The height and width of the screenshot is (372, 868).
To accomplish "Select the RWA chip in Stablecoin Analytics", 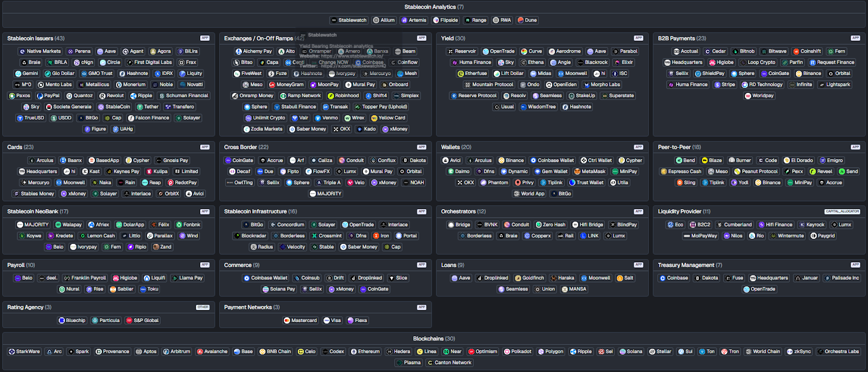I will pyautogui.click(x=502, y=20).
